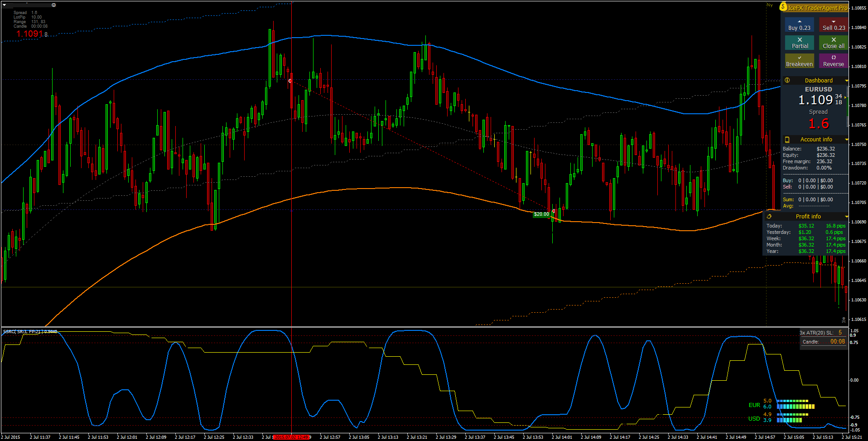Click the red highlighted date on time axis

[292, 437]
